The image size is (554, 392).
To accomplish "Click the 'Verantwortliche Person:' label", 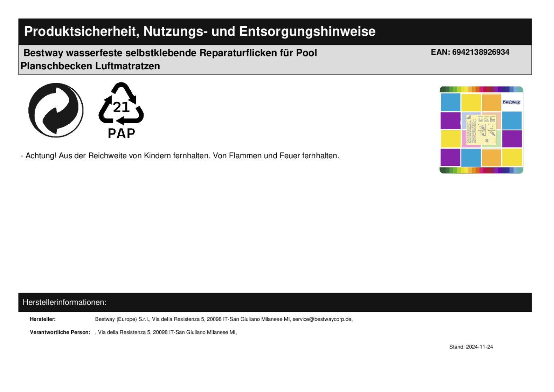I will coord(60,332).
